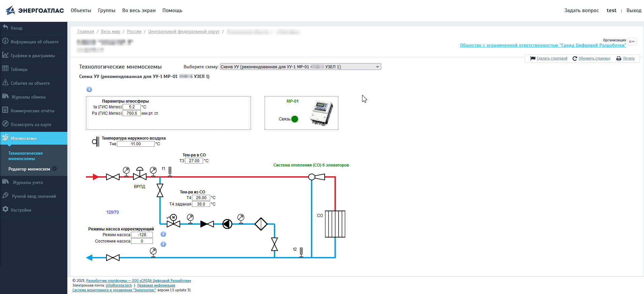Image resolution: width=644 pixels, height=294 pixels.
Task: Click the T4 temperature value field
Action: tap(201, 198)
